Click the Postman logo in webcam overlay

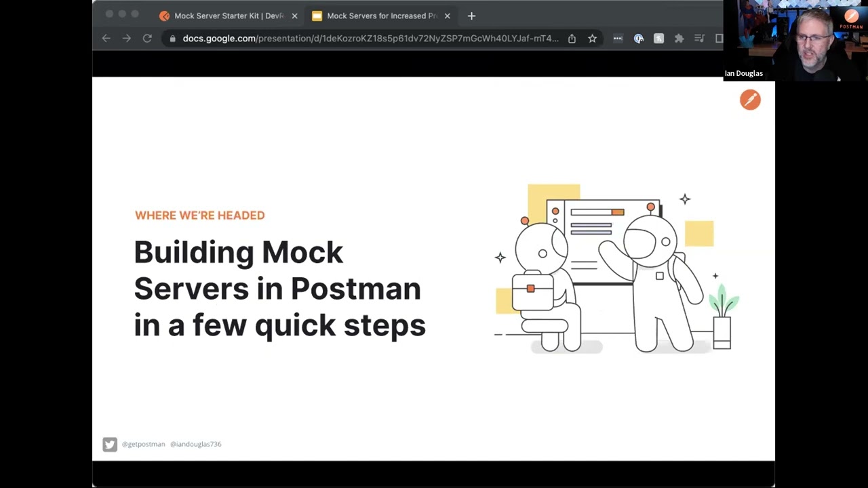click(852, 18)
